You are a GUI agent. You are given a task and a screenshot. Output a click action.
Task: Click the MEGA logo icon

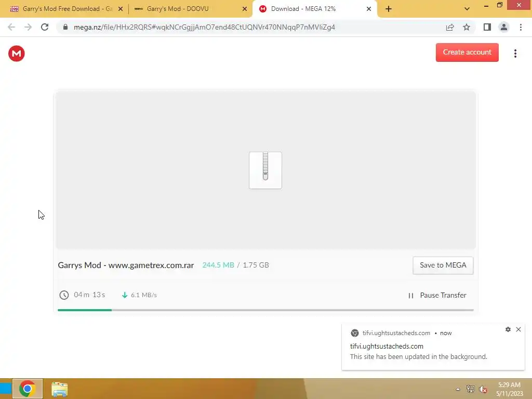coord(16,54)
